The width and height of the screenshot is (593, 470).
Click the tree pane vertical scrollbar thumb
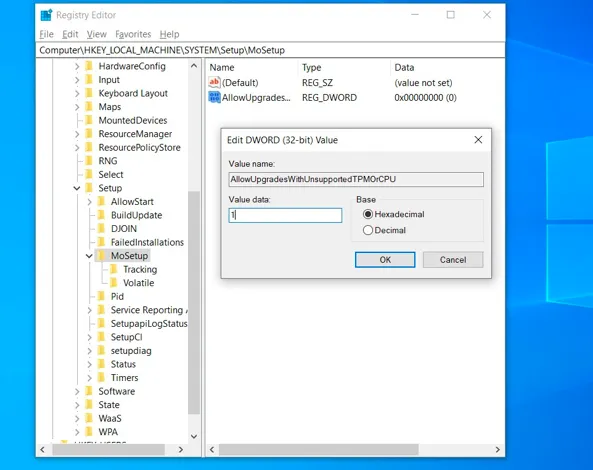click(x=194, y=302)
